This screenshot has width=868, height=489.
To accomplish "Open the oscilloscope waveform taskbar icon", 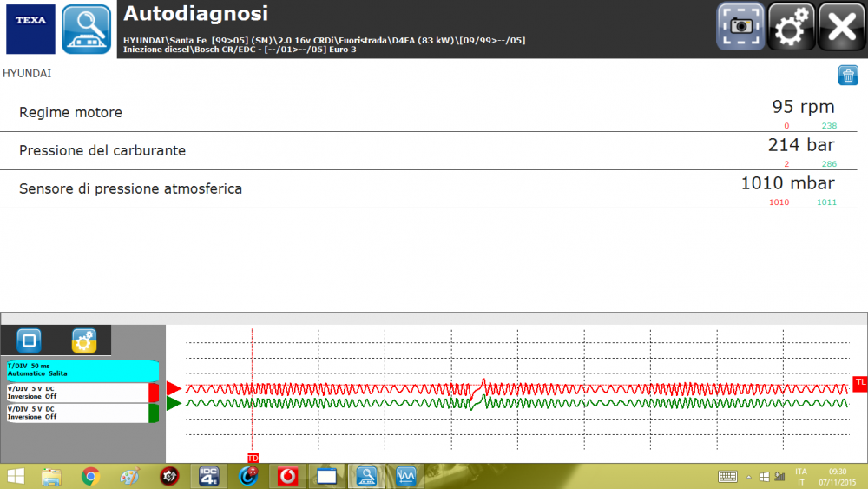I will point(405,476).
